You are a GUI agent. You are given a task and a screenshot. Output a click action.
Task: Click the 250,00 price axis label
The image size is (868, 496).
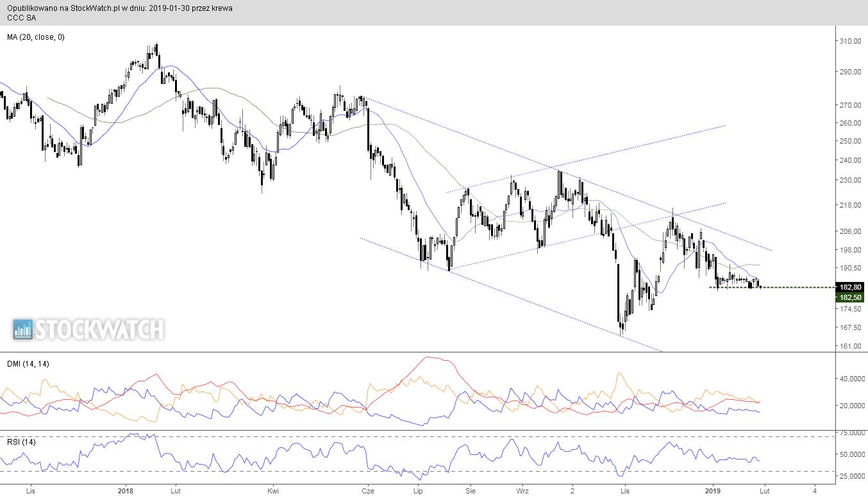point(849,141)
